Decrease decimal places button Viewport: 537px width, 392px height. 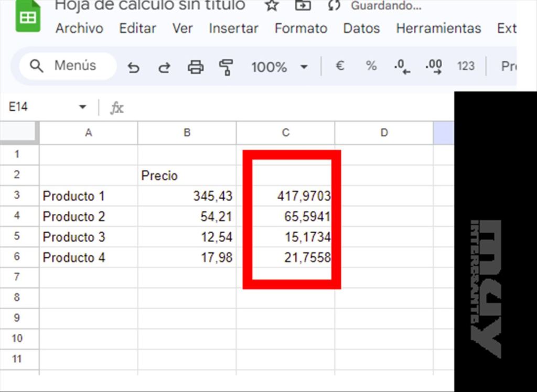point(402,67)
